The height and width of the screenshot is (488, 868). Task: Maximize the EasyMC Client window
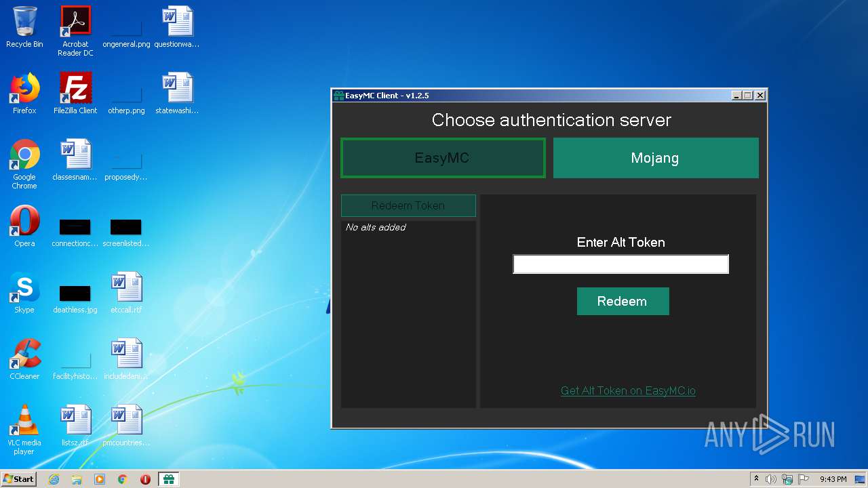(748, 96)
